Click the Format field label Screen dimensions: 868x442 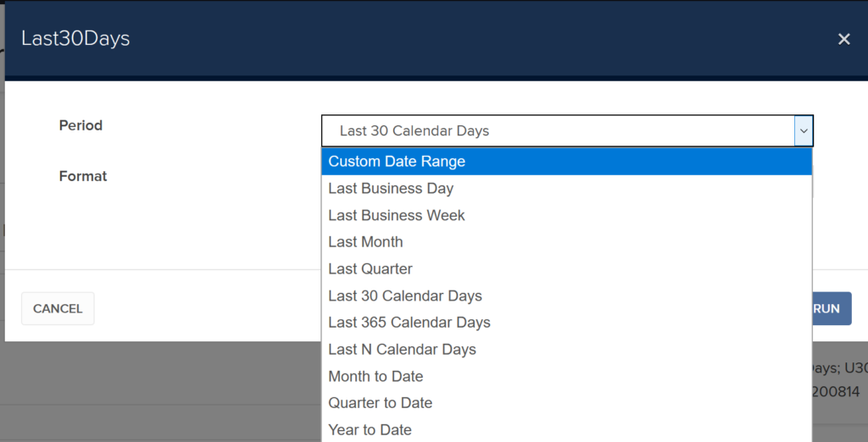(83, 176)
